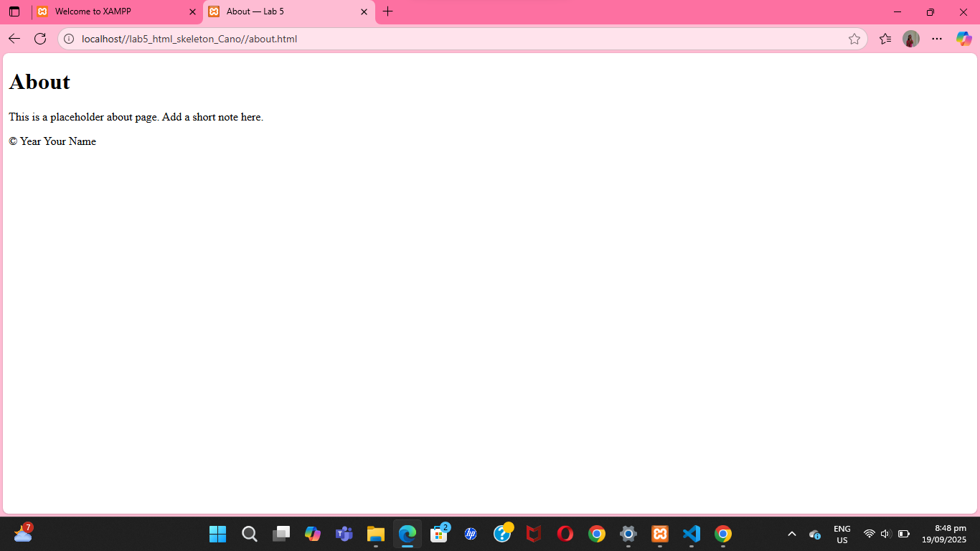Select the About — Lab 5 tab
Image resolution: width=980 pixels, height=551 pixels.
coord(280,11)
